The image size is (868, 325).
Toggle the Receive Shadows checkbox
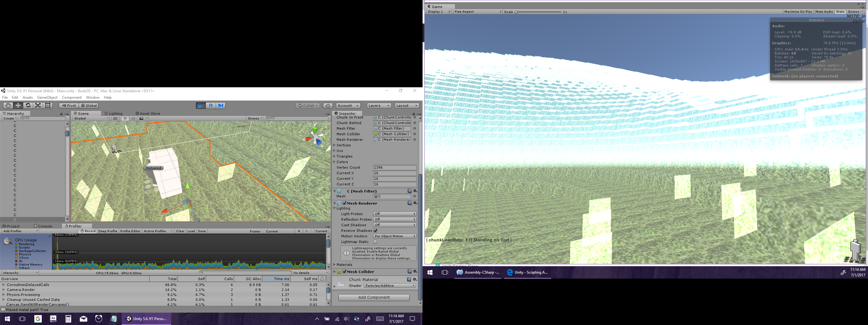pos(375,231)
